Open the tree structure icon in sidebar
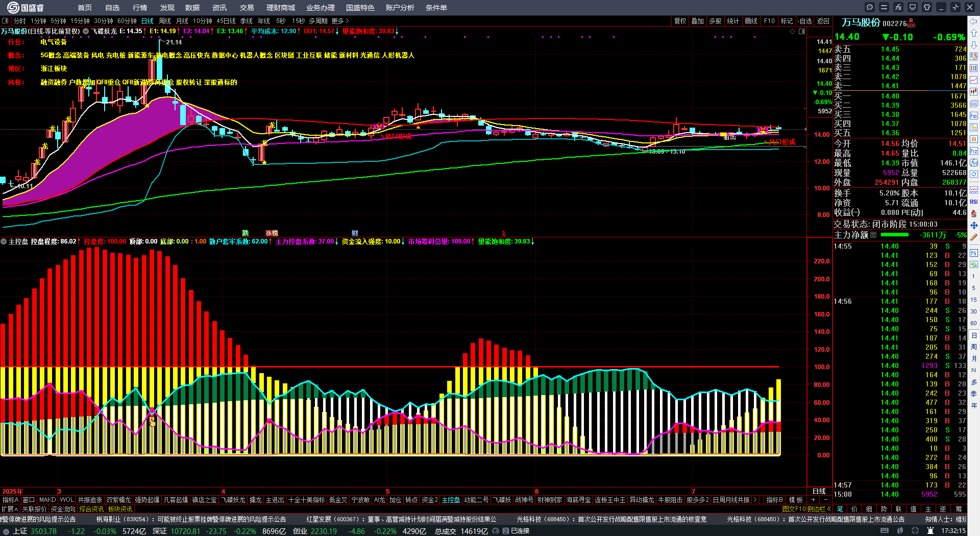 tap(974, 127)
